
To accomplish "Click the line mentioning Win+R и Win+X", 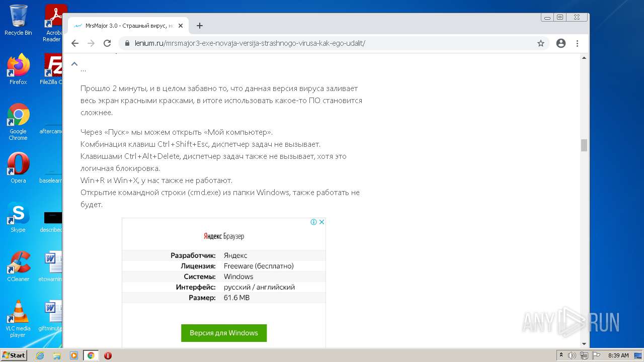I will pos(156,180).
